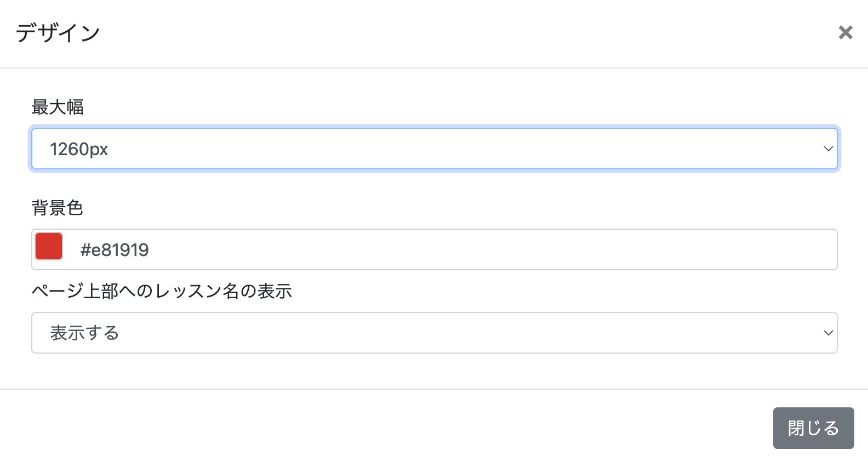Click the chevron arrow of the 表示する select
Image resolution: width=868 pixels, height=466 pixels.
click(x=828, y=333)
